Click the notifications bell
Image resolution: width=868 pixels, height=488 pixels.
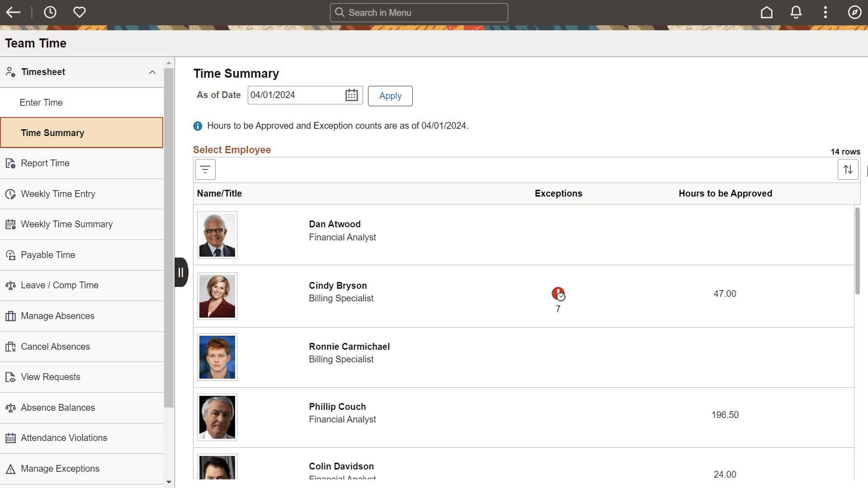[x=796, y=12]
